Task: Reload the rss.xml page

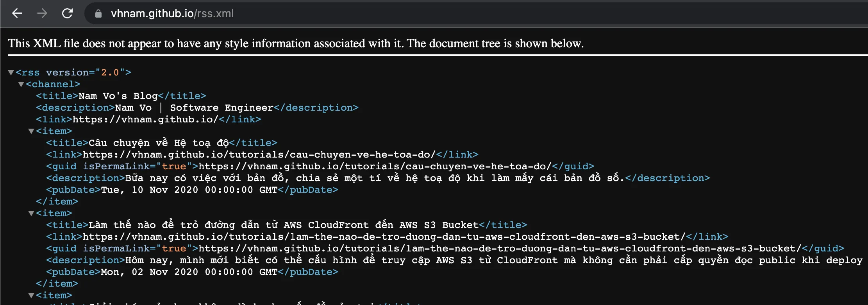Action: click(x=68, y=14)
